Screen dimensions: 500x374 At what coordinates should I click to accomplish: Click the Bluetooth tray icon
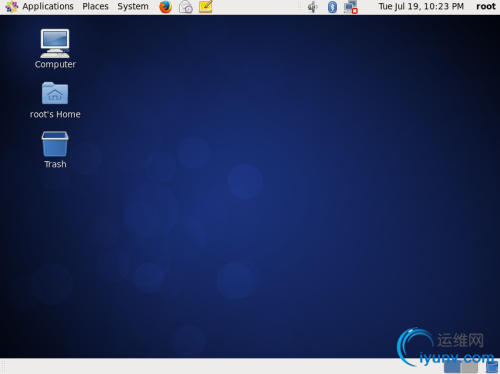click(332, 7)
